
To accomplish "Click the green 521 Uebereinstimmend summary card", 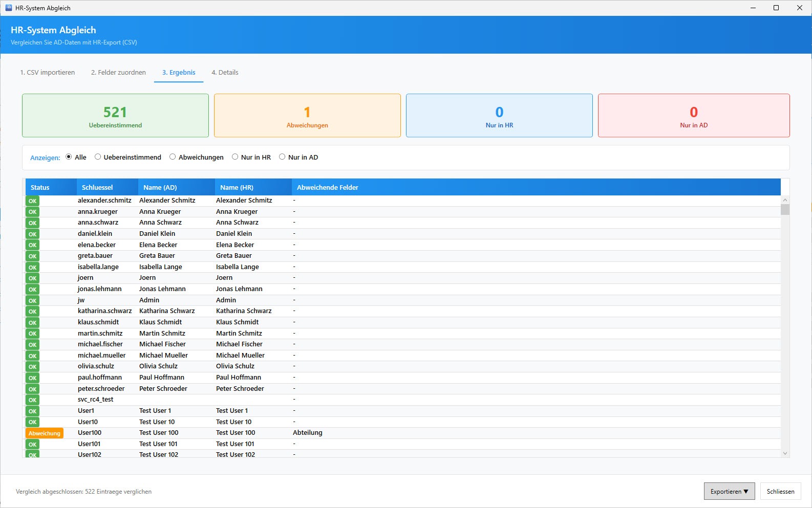I will click(115, 116).
